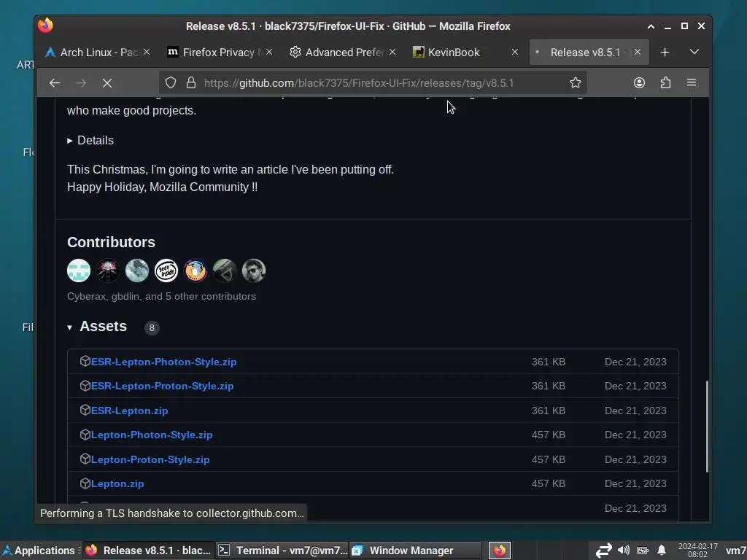Image resolution: width=747 pixels, height=560 pixels.
Task: Click the page vertical scrollbar thumb
Action: (707, 426)
